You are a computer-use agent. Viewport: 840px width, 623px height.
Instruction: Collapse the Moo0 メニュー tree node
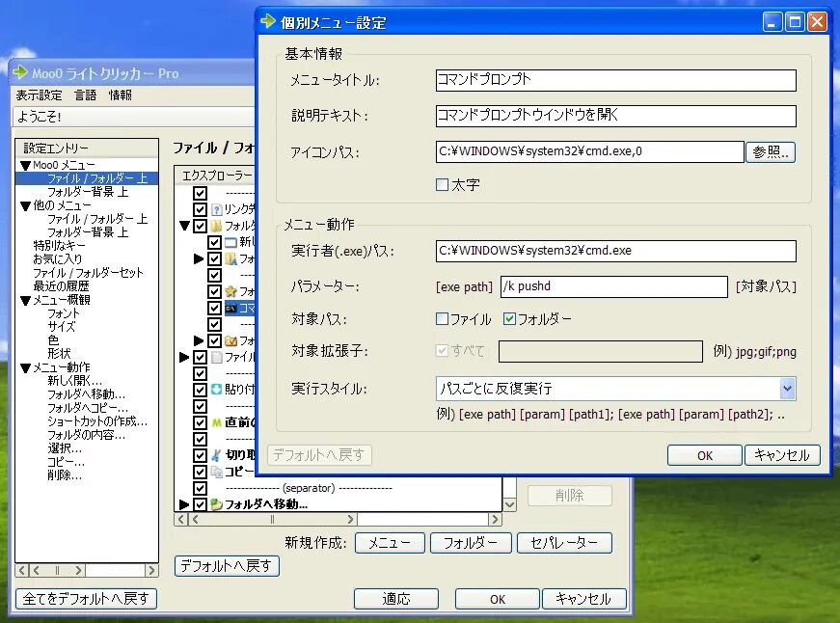coord(25,165)
